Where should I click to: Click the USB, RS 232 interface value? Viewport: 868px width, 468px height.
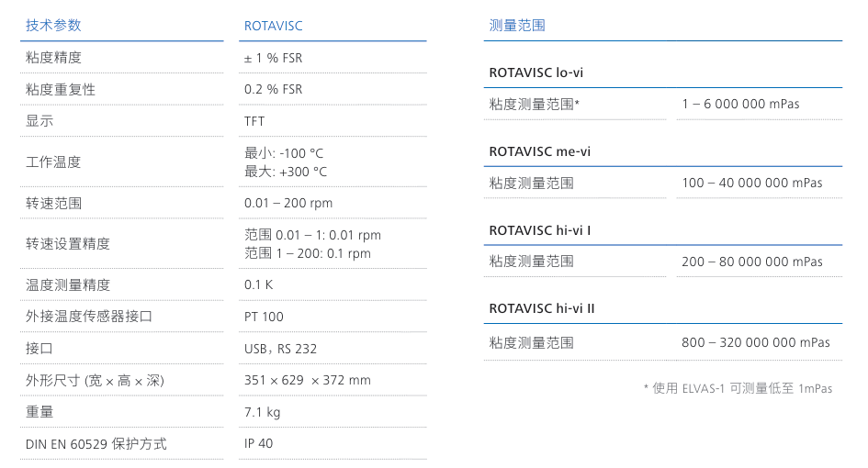280,349
